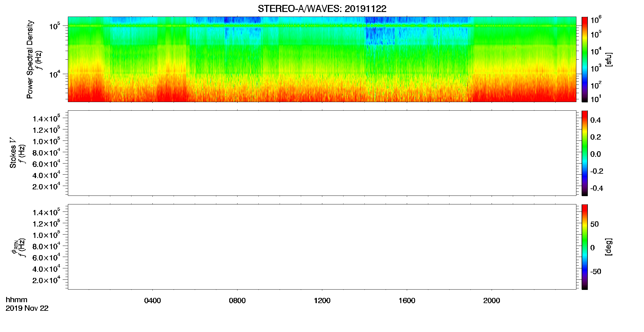The image size is (644, 332).
Task: Click the 0800 time axis label
Action: (237, 301)
